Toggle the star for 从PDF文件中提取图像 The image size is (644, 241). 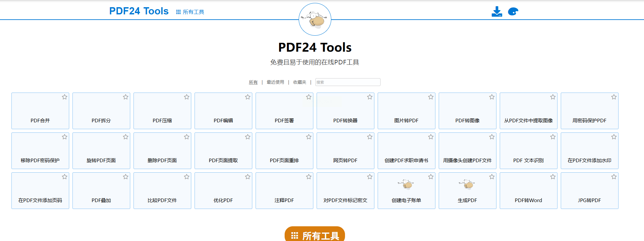553,97
